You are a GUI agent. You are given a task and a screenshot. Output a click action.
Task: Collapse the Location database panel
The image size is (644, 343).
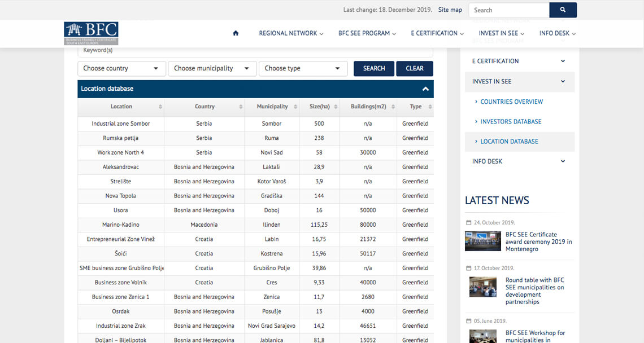click(x=425, y=89)
